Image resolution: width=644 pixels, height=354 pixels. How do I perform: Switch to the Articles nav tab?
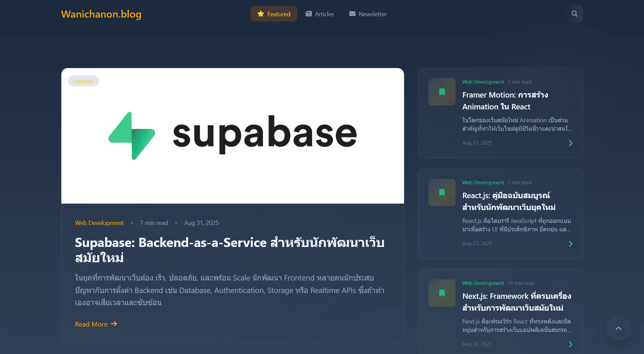(x=320, y=14)
